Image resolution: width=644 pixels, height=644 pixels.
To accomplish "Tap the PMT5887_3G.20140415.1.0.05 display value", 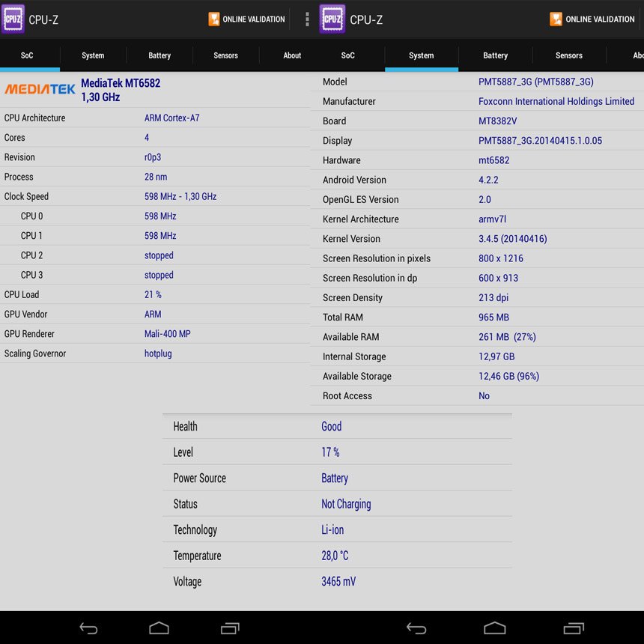I will point(540,141).
